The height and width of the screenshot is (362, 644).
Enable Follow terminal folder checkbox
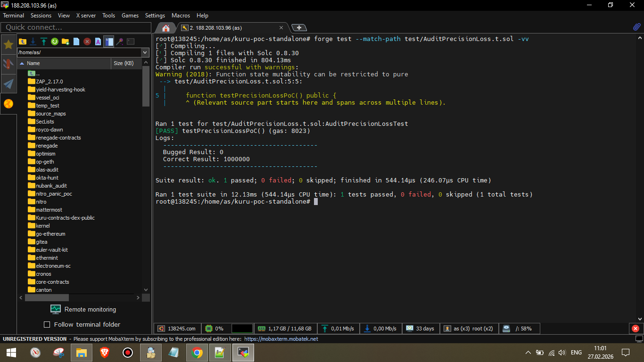tap(47, 324)
